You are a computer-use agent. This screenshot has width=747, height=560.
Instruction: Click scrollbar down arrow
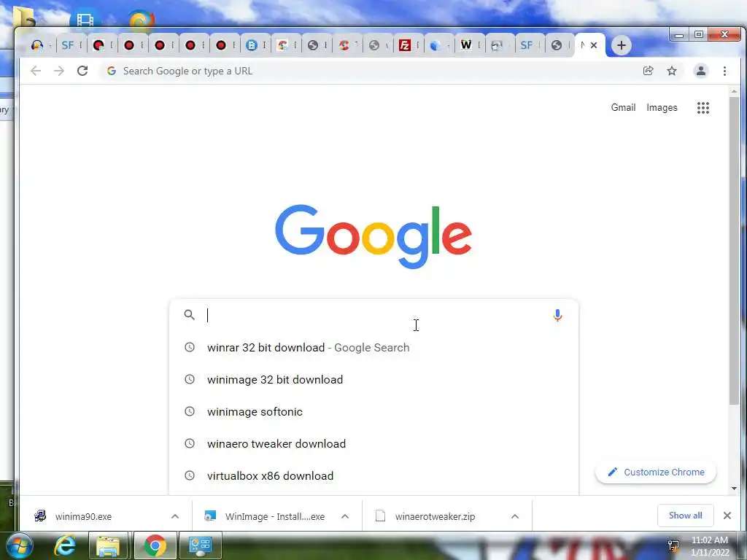coord(734,489)
